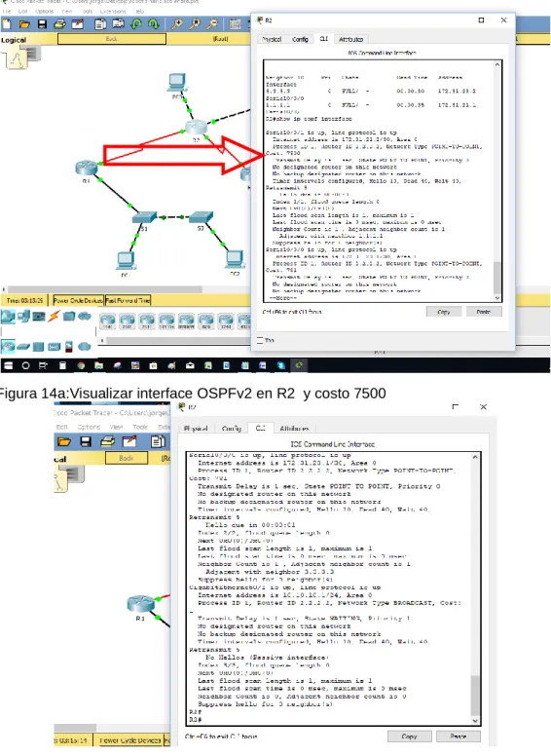This screenshot has height=756, width=551.
Task: Click Back button in upper workspace bar
Action: point(112,39)
